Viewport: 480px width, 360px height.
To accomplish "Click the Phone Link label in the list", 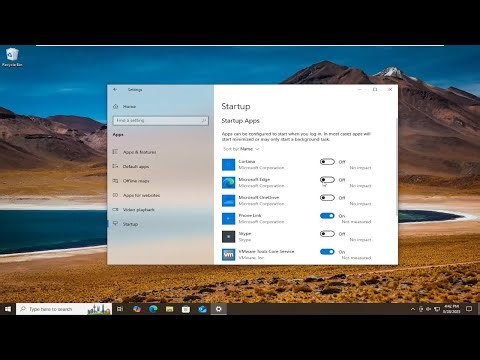I will click(250, 215).
